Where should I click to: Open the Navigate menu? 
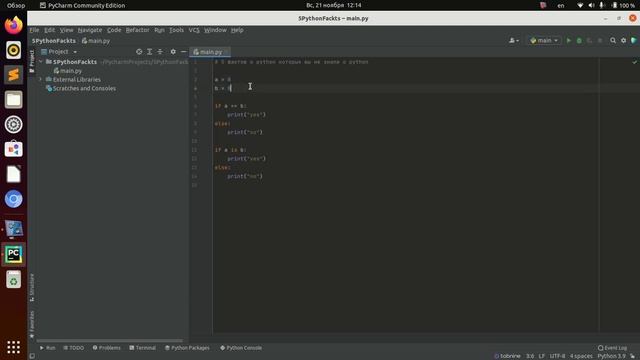[x=90, y=30]
